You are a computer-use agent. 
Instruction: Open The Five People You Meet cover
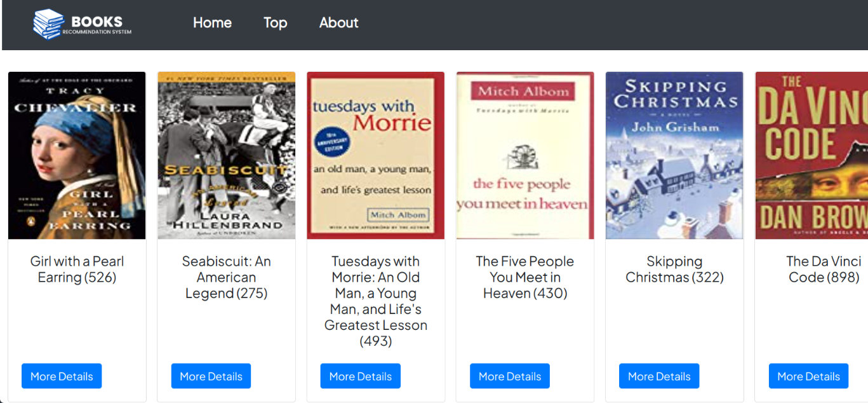point(524,155)
